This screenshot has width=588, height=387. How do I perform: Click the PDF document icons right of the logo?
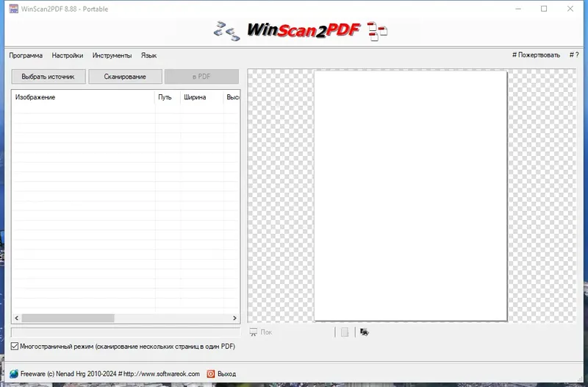tap(377, 31)
